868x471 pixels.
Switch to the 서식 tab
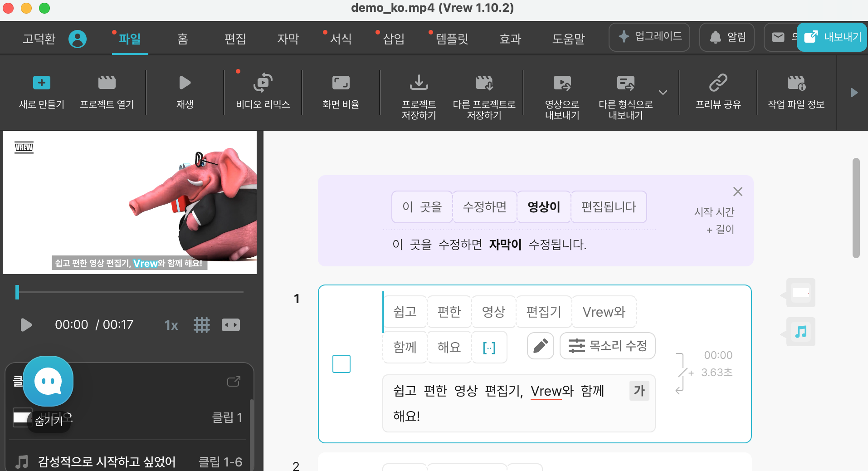pos(341,39)
